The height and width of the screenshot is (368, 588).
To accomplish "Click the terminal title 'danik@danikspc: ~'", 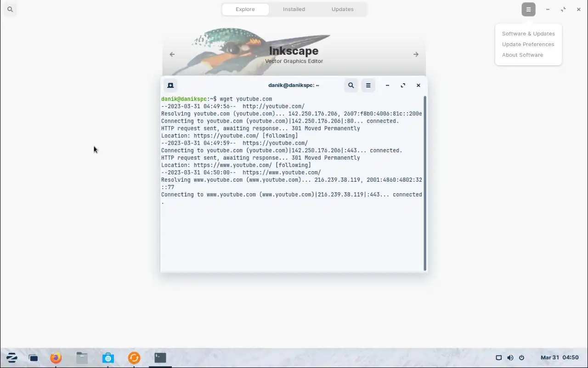I will tap(294, 85).
